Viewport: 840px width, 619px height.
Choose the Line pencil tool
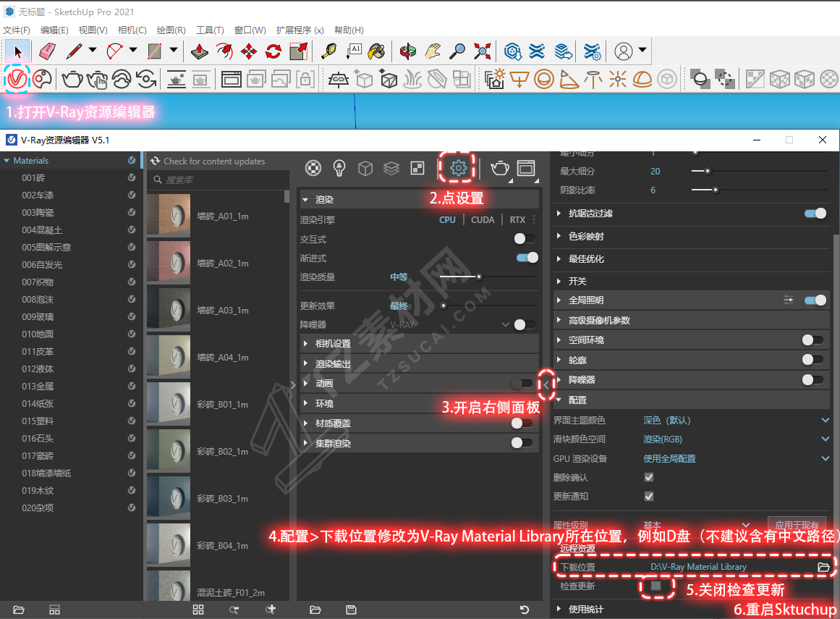tap(74, 51)
